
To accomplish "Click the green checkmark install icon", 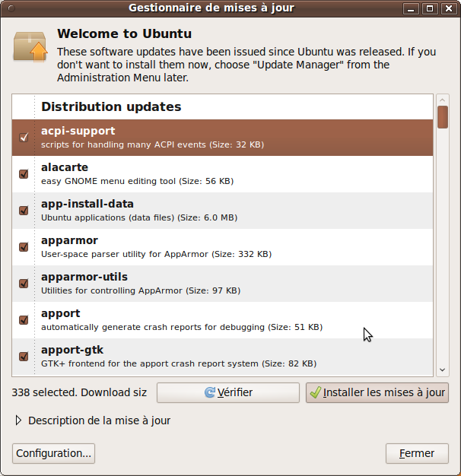I will pyautogui.click(x=315, y=393).
